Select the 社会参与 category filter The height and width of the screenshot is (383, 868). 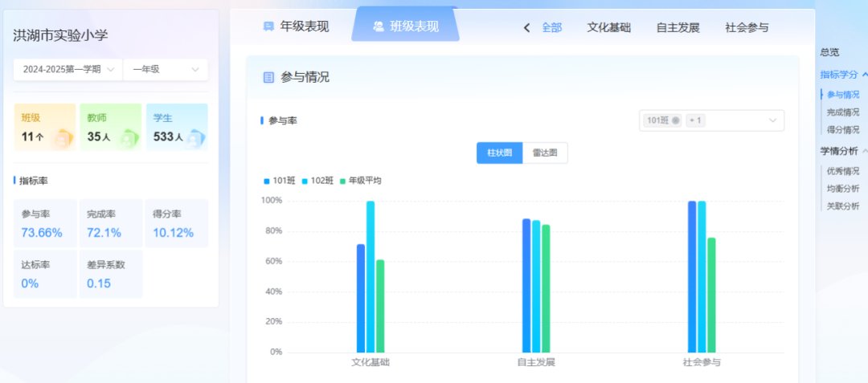pos(747,27)
